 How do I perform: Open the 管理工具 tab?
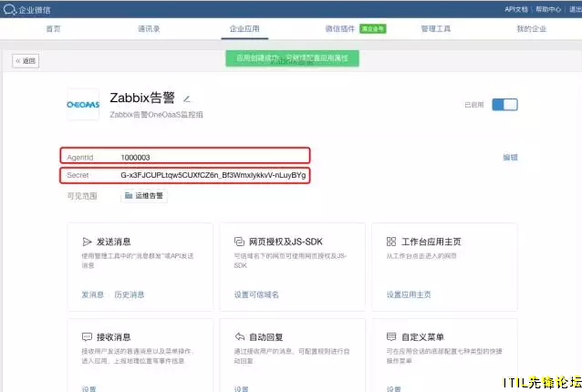tap(436, 28)
